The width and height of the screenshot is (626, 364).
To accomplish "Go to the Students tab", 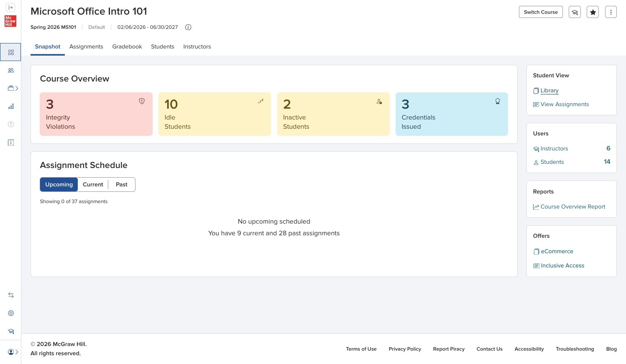I will tap(163, 47).
